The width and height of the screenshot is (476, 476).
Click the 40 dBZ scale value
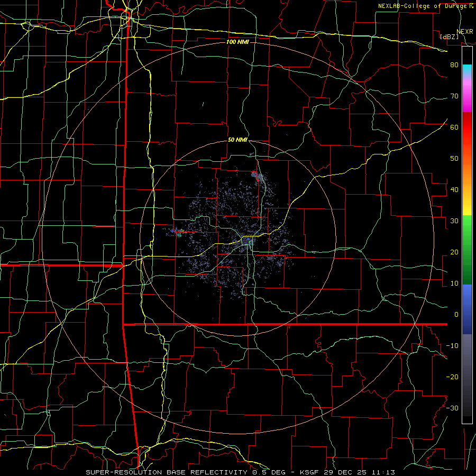454,190
